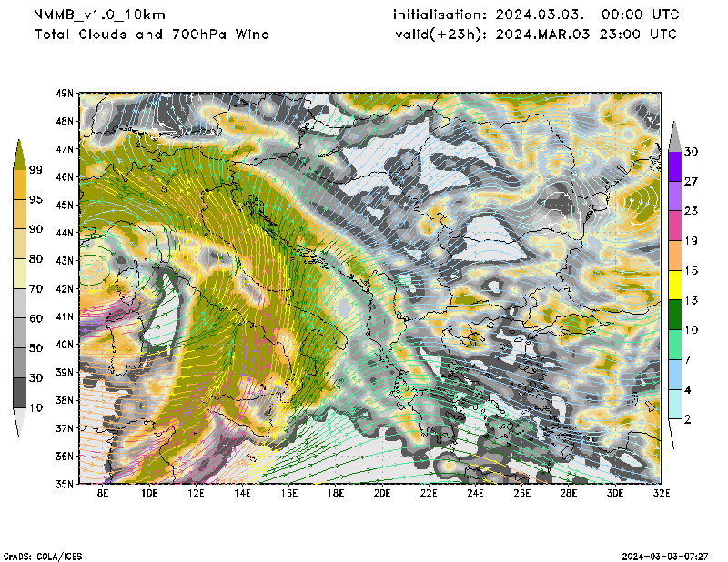Select the gold swatch between 95 and 99
The width and height of the screenshot is (728, 562).
point(19,185)
